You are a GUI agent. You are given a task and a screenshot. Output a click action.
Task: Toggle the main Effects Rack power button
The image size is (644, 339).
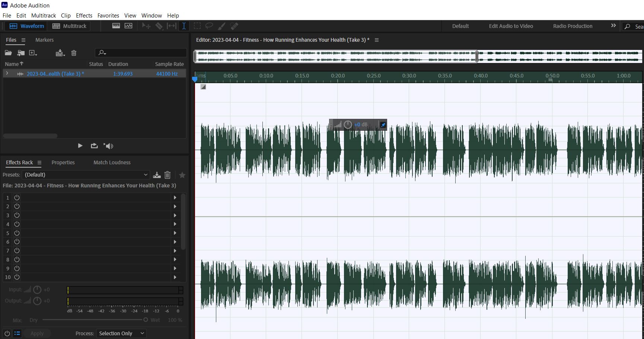coord(7,333)
